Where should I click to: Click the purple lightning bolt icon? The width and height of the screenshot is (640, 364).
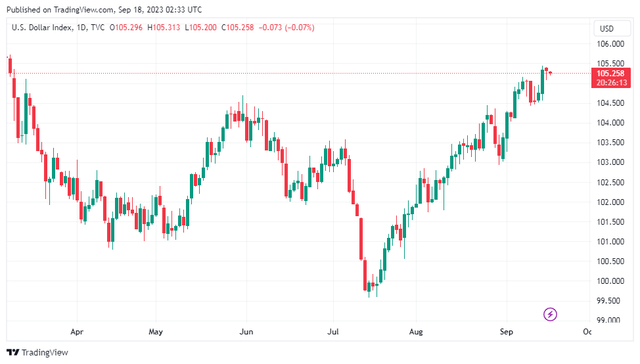click(x=551, y=314)
